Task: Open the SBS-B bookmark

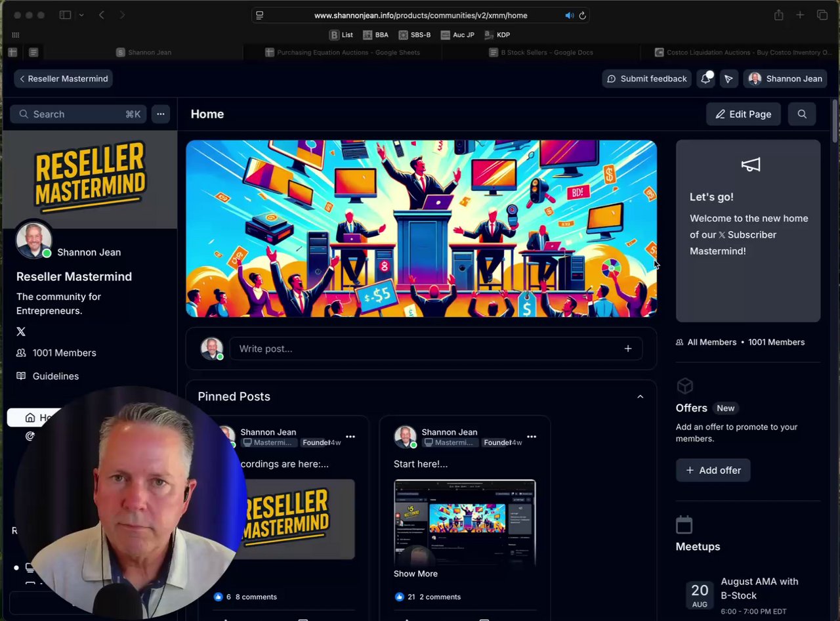Action: (415, 35)
